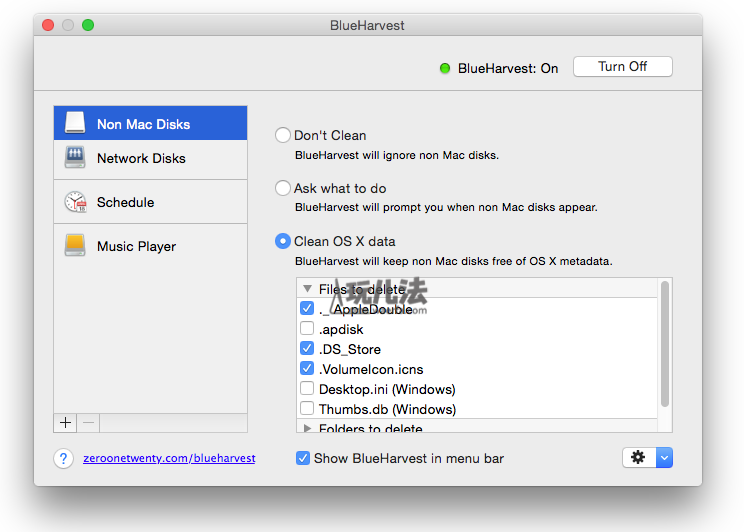744x532 pixels.
Task: Open the Network Disks section
Action: click(150, 158)
